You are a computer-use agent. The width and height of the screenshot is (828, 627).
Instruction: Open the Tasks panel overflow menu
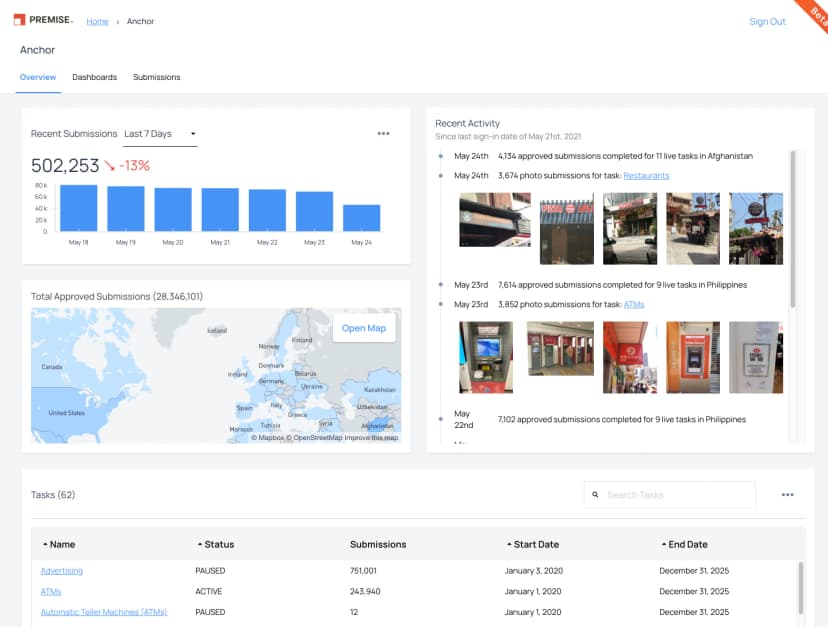(788, 494)
